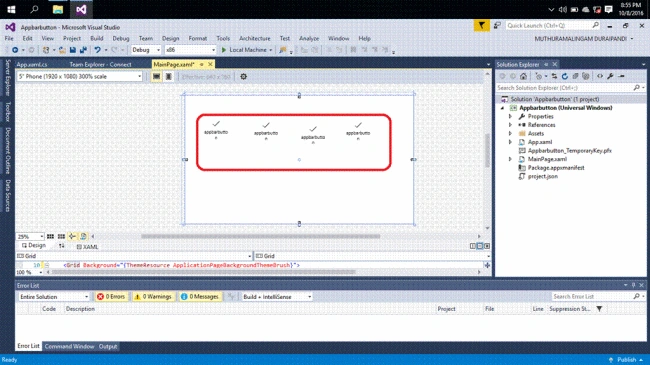Refresh Solution Explorer
Viewport: 650px width, 365px height.
565,76
